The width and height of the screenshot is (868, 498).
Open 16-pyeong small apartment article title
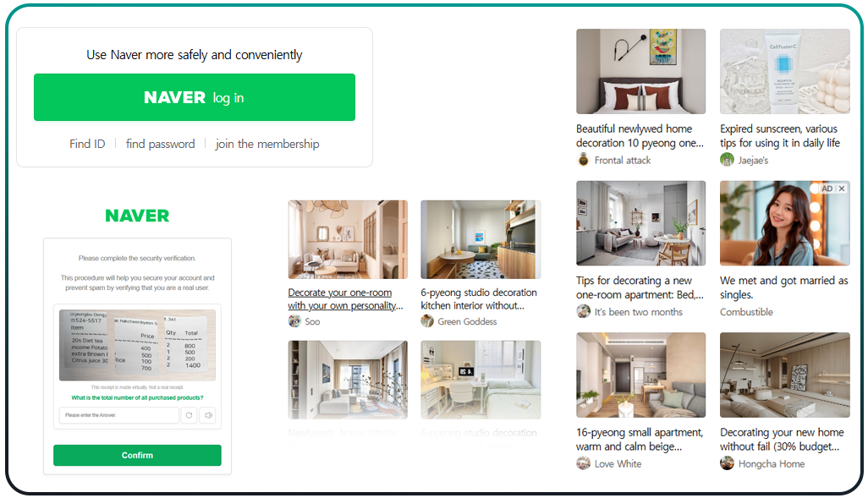tap(640, 440)
